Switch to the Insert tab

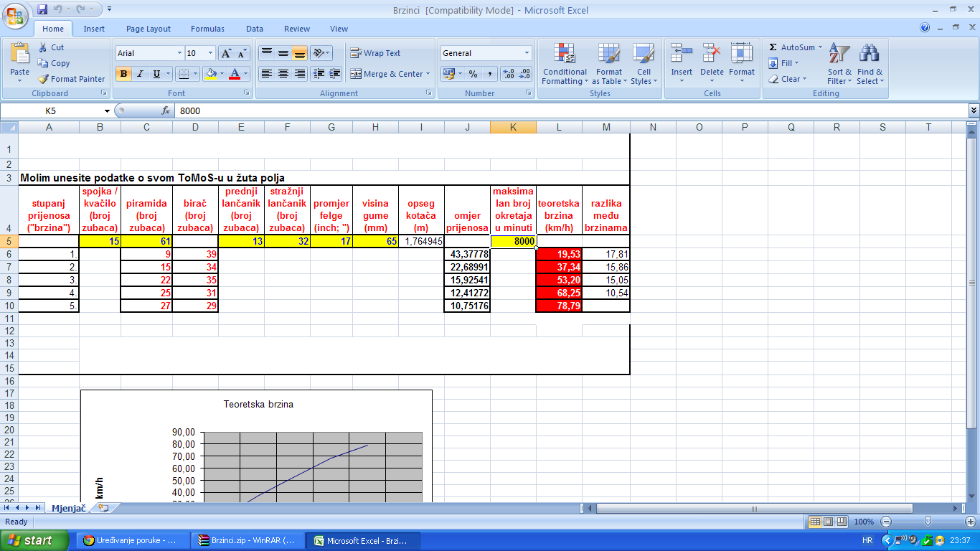94,29
